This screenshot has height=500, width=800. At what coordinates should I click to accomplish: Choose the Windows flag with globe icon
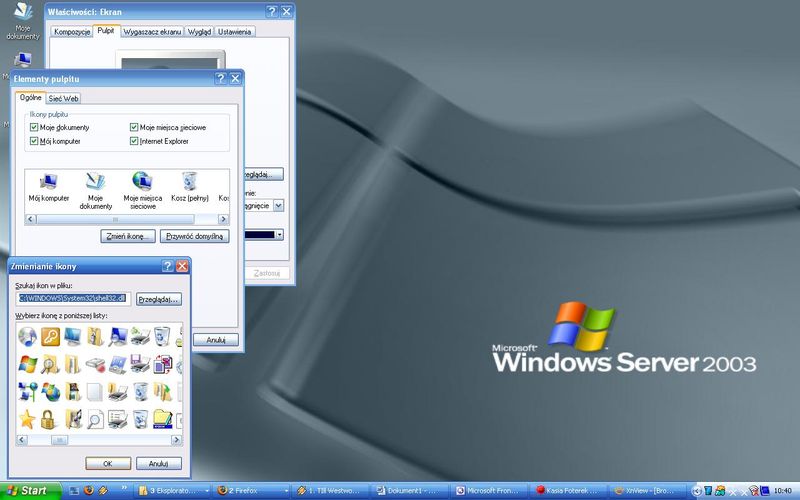coord(50,392)
